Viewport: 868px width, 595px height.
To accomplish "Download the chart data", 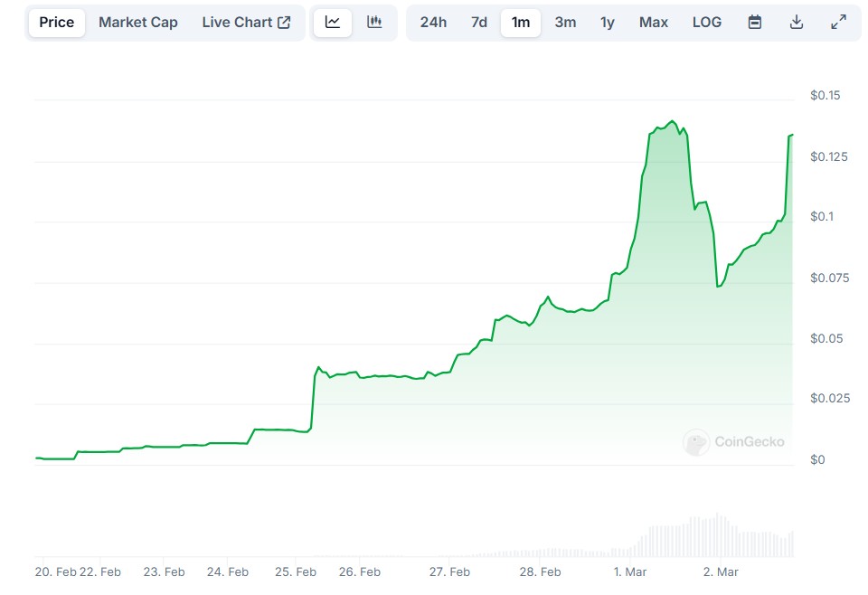I will (797, 23).
